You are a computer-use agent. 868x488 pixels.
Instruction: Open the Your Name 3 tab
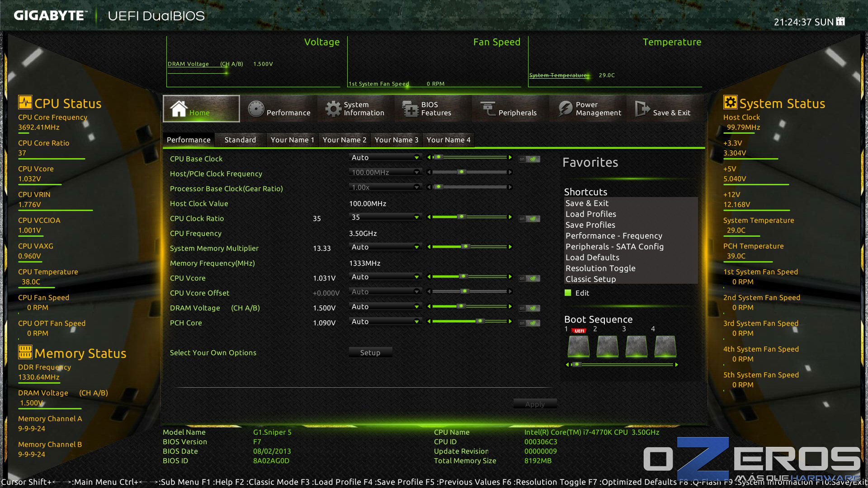point(396,140)
